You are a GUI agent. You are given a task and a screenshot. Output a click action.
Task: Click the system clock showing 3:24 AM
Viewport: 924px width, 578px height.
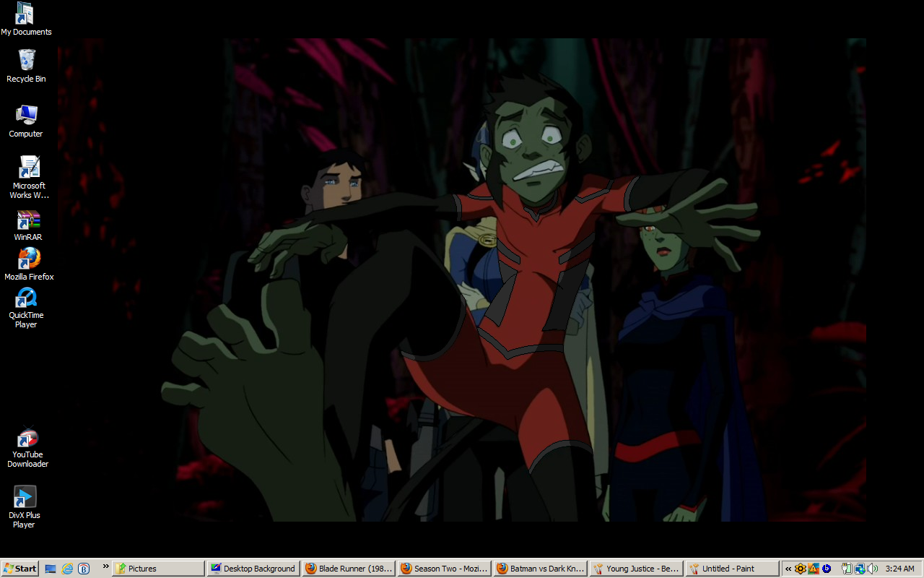point(899,569)
